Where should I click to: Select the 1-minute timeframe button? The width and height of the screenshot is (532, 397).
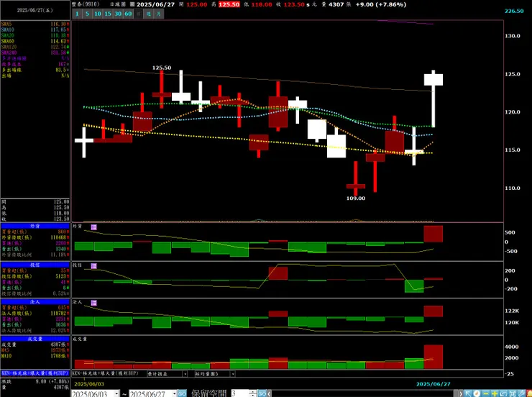click(77, 14)
